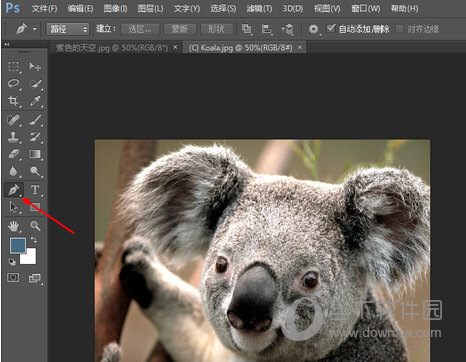Image resolution: width=466 pixels, height=362 pixels.
Task: Close the Koala.jpg tab
Action: [x=300, y=47]
